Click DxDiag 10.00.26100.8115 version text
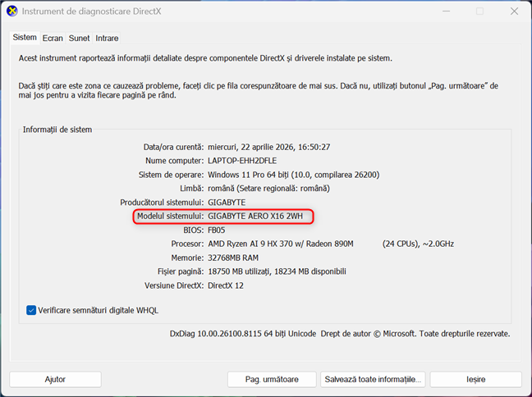 click(x=243, y=334)
